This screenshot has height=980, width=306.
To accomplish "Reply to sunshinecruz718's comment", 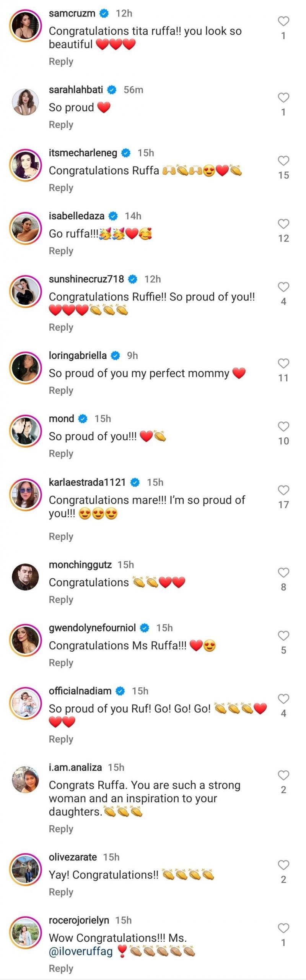I will click(x=61, y=328).
